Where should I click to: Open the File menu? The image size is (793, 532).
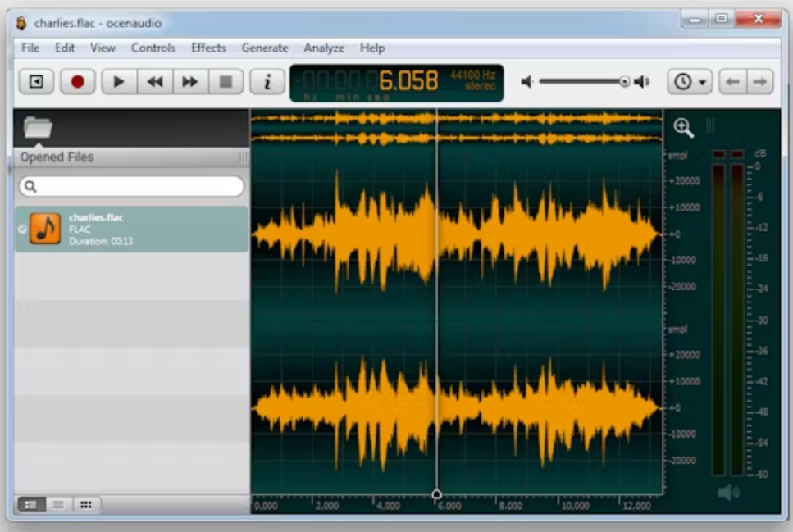[30, 48]
